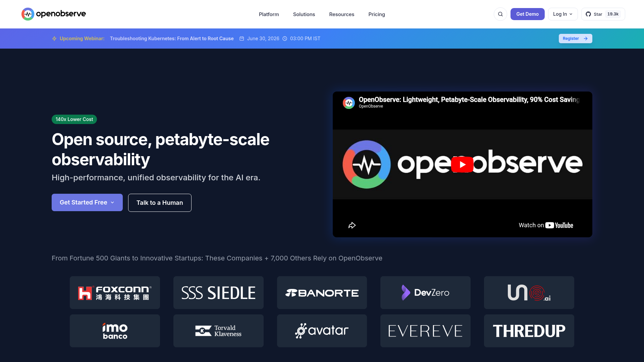Click the imo banco logo card
644x362 pixels.
coord(115,331)
